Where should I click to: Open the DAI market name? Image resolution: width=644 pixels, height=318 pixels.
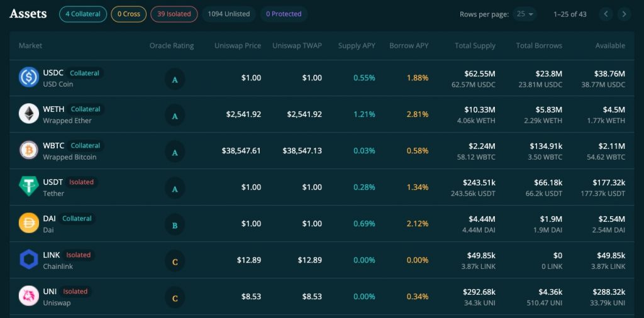49,218
